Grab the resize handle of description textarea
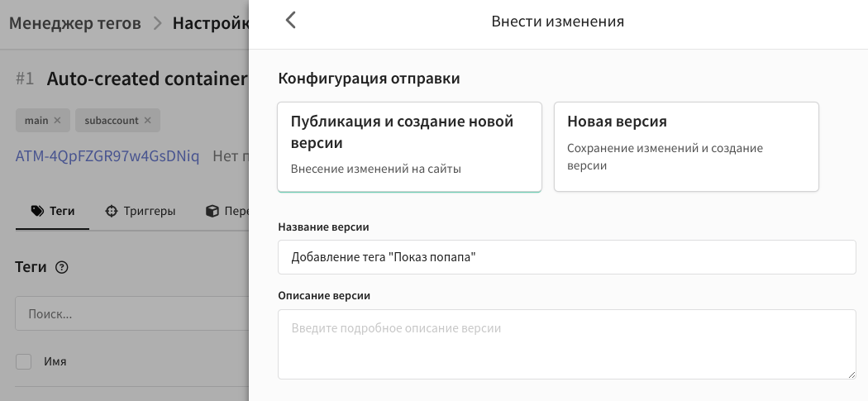 tap(850, 374)
